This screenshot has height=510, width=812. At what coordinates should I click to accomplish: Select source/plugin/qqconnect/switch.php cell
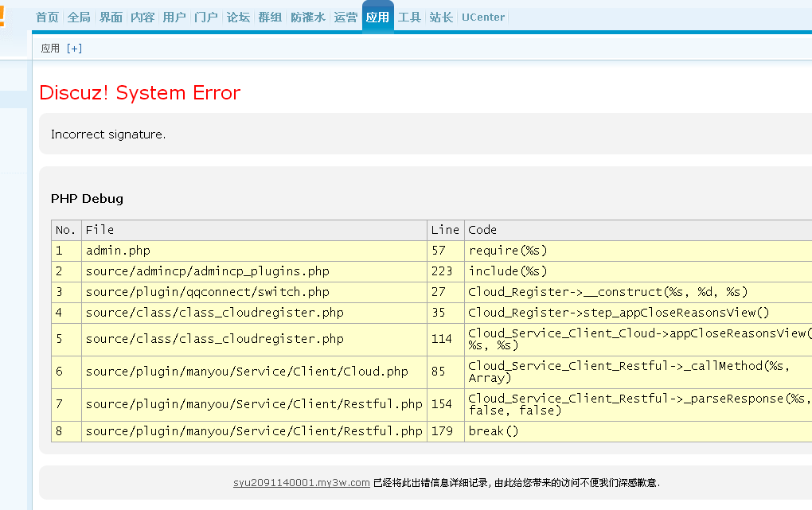tap(254, 292)
